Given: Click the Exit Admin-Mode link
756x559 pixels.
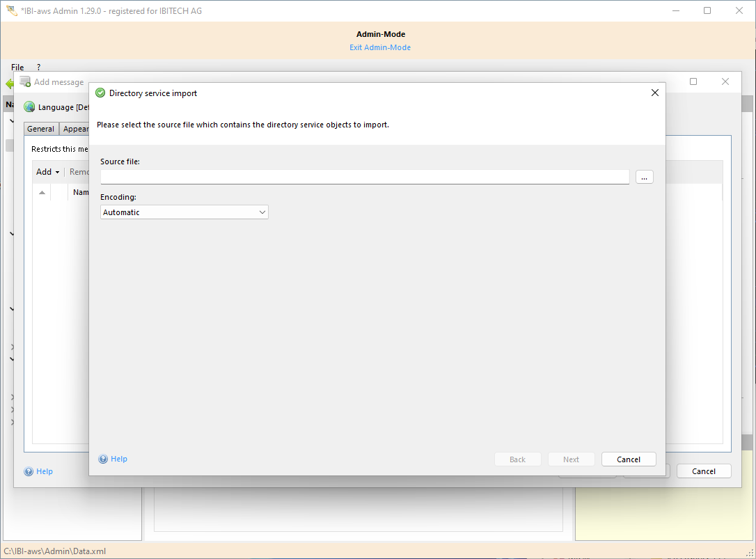Looking at the screenshot, I should [380, 47].
